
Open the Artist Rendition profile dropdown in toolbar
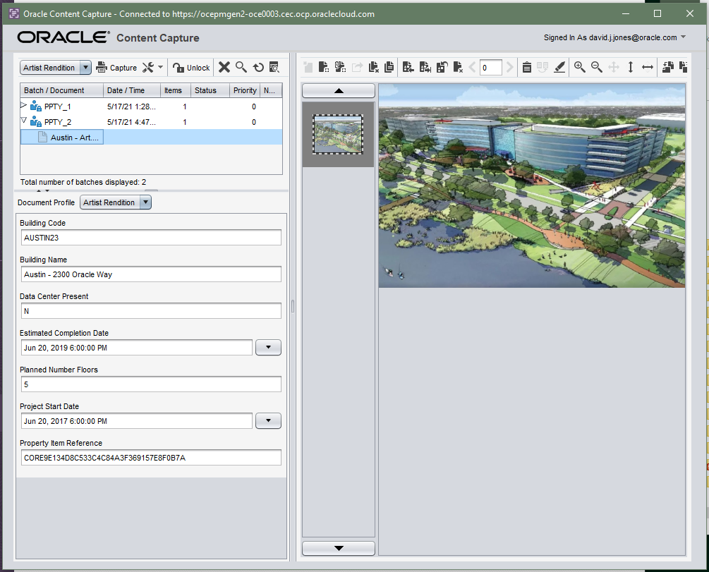pyautogui.click(x=85, y=68)
